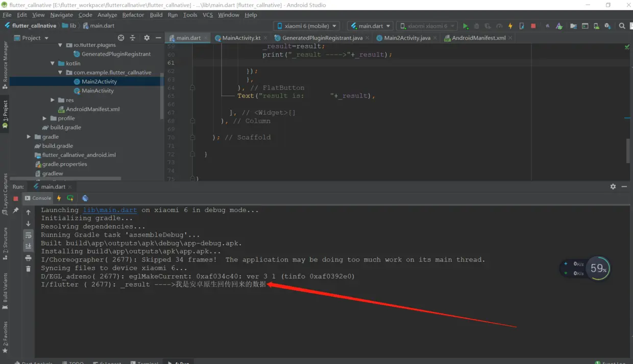Click the pin tab icon in Run panel
This screenshot has height=364, width=633.
(16, 210)
